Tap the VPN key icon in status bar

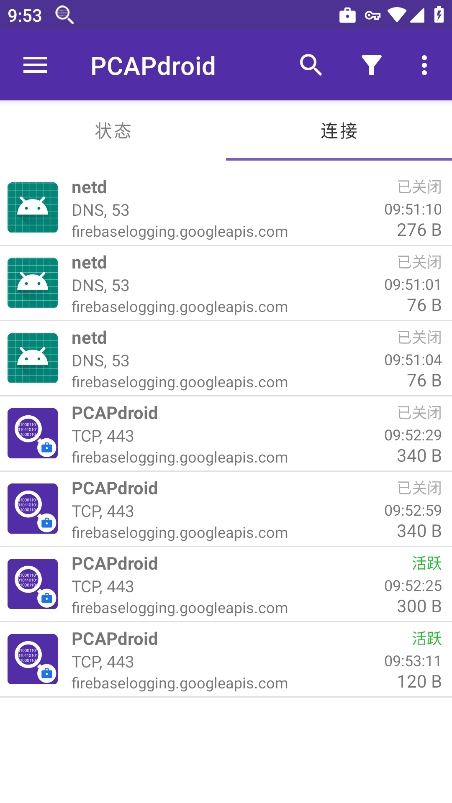tap(372, 15)
